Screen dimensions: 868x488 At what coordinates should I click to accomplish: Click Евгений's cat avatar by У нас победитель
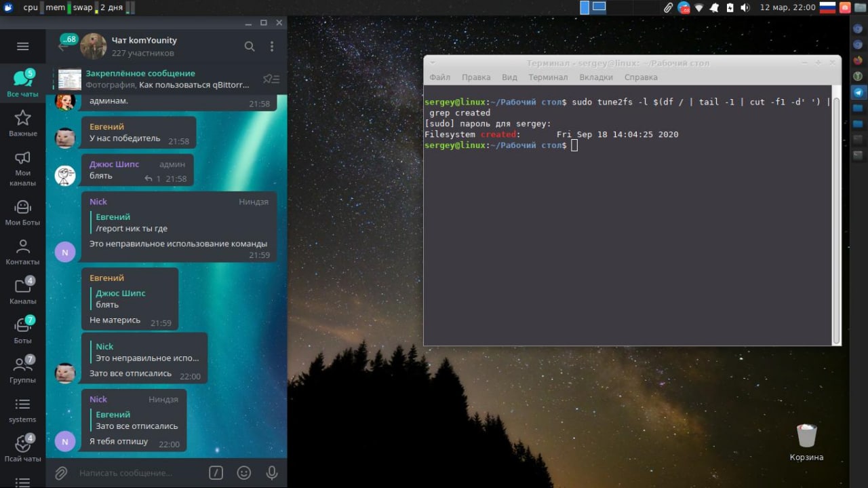pos(65,138)
